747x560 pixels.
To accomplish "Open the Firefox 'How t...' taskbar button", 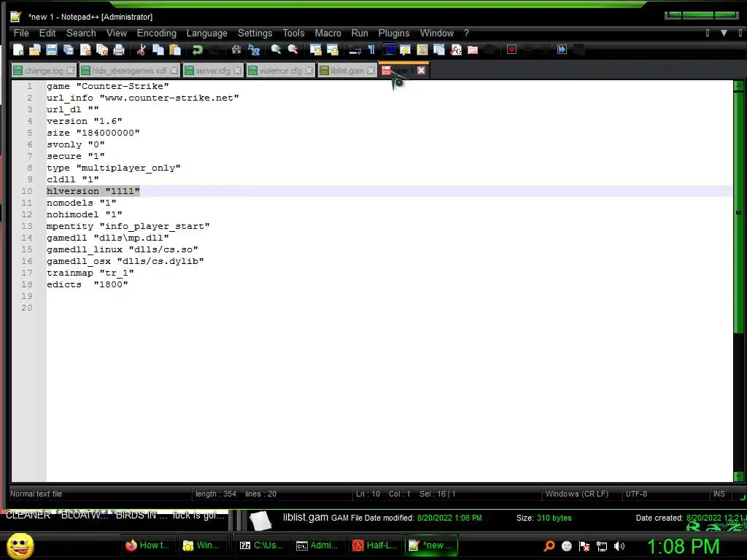I will point(149,545).
